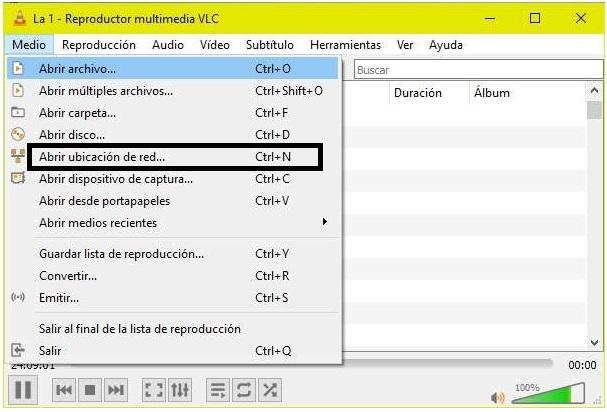Image resolution: width=607 pixels, height=412 pixels.
Task: Maximize the VLC window
Action: coord(535,18)
